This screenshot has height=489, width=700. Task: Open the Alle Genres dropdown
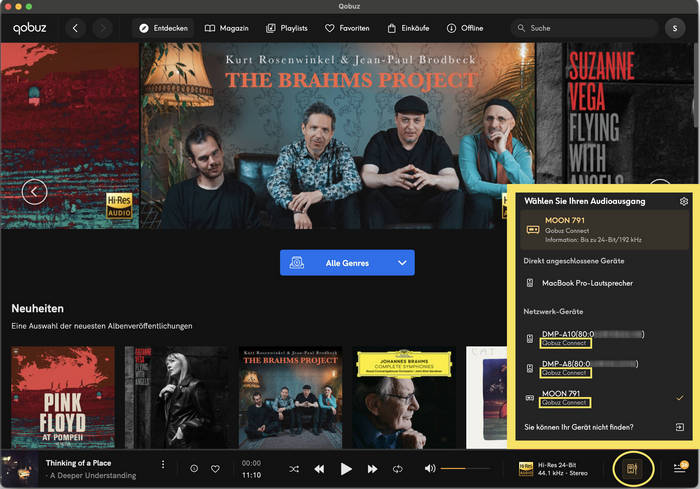tap(347, 263)
